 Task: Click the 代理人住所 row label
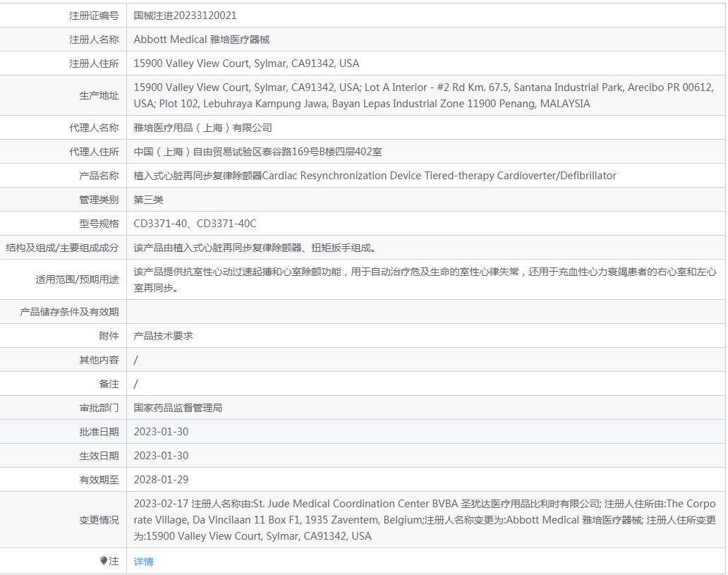[x=95, y=152]
